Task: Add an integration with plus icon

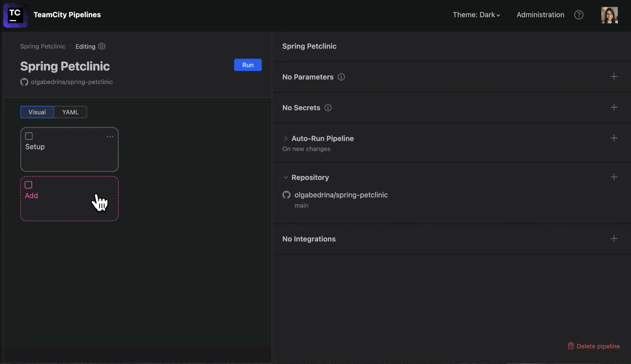Action: (614, 238)
